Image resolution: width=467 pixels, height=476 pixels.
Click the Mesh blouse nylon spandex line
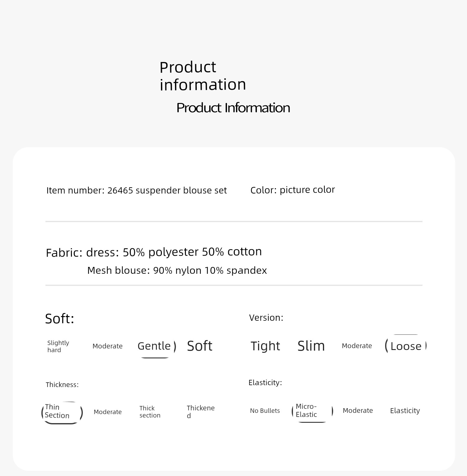click(177, 271)
